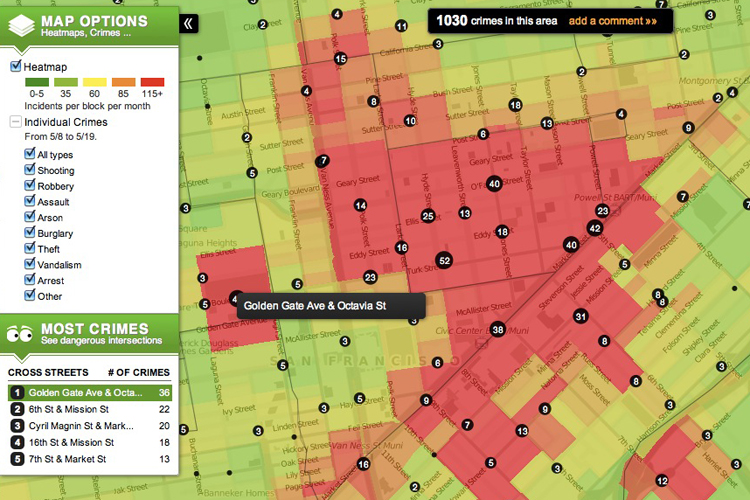Screen dimensions: 750x500
Task: Click the map marker numbered 52
Action: coord(444,261)
